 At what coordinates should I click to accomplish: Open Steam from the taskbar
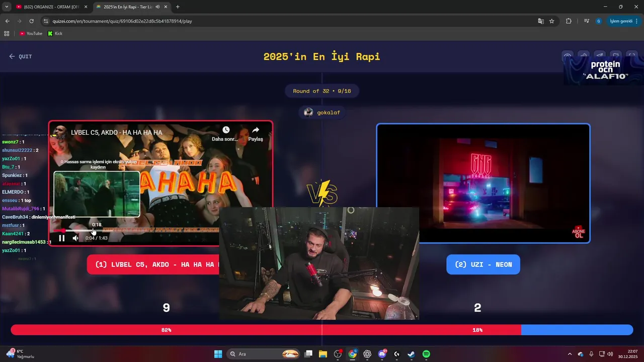click(411, 354)
